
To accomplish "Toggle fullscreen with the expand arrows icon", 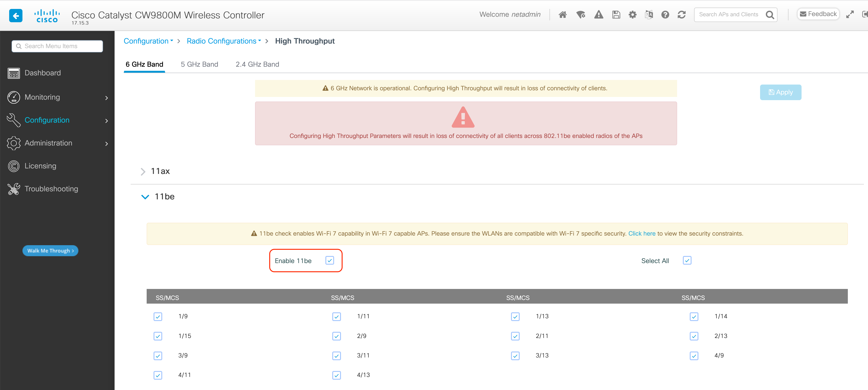I will click(850, 14).
